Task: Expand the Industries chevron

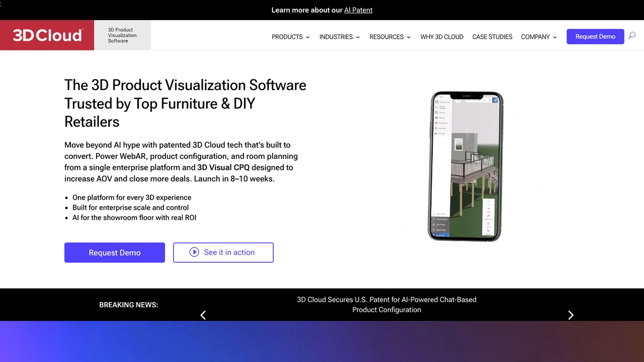Action: coord(358,37)
